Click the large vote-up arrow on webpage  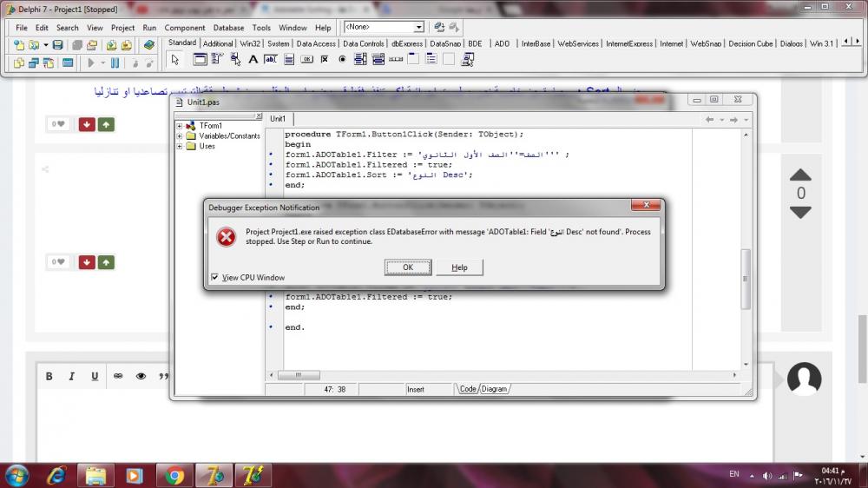pos(800,175)
